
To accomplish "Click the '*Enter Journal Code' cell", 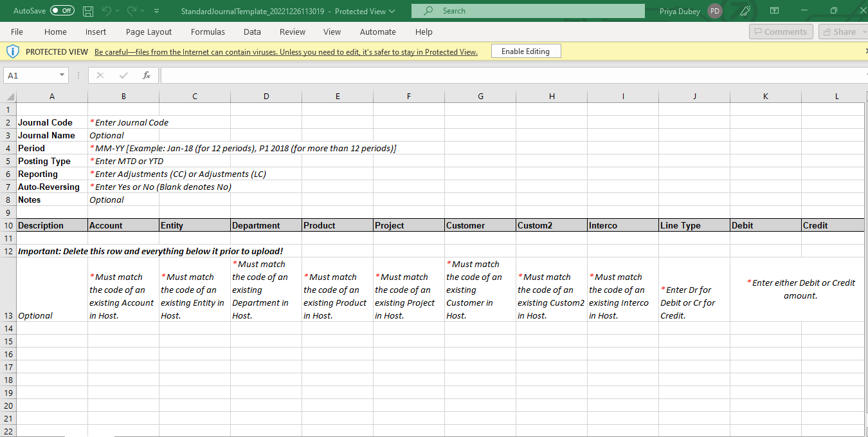I will point(123,122).
